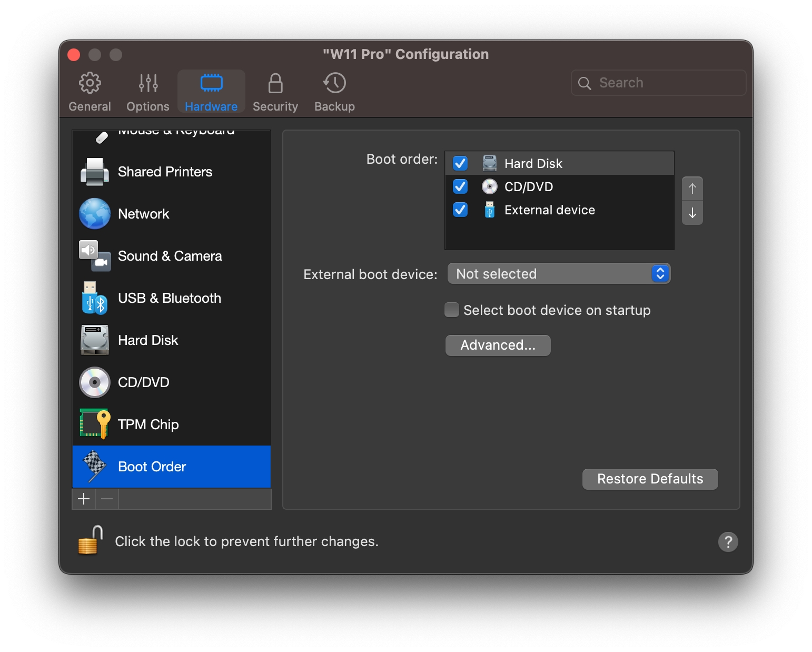Move selected boot device down
The width and height of the screenshot is (812, 652).
(692, 213)
